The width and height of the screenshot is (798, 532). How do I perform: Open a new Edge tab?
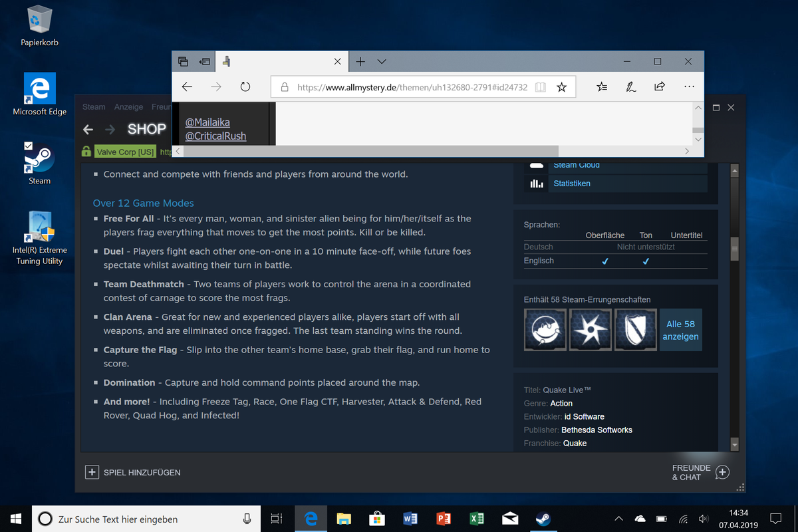click(360, 61)
